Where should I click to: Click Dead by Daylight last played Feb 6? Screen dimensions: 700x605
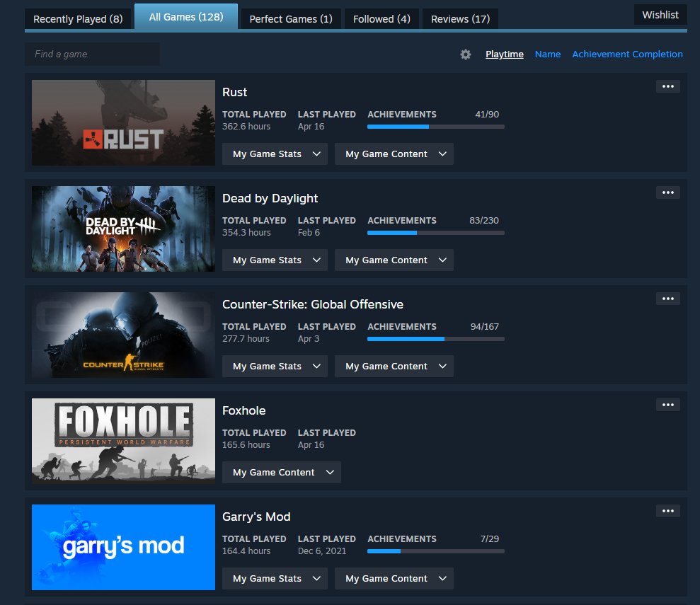point(309,233)
